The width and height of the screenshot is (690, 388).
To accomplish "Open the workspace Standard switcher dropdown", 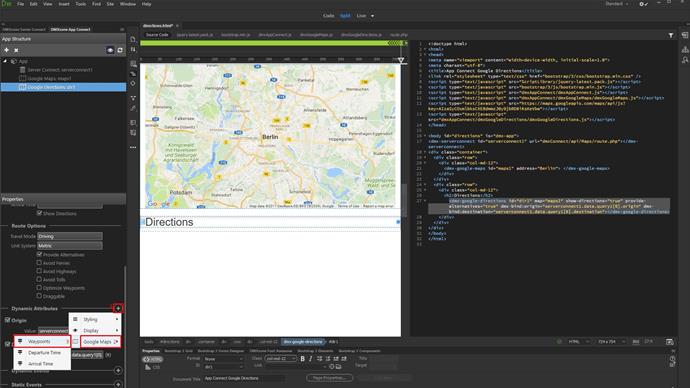I will 617,4.
